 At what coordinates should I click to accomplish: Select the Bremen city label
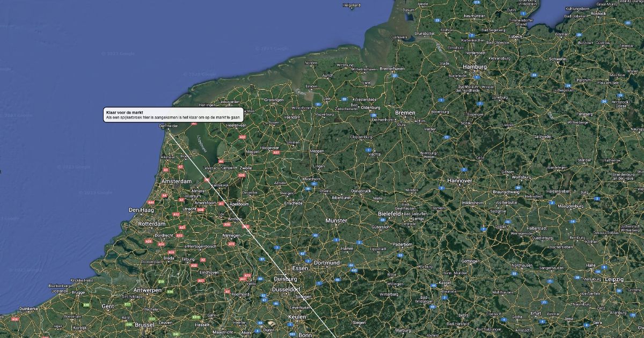405,113
